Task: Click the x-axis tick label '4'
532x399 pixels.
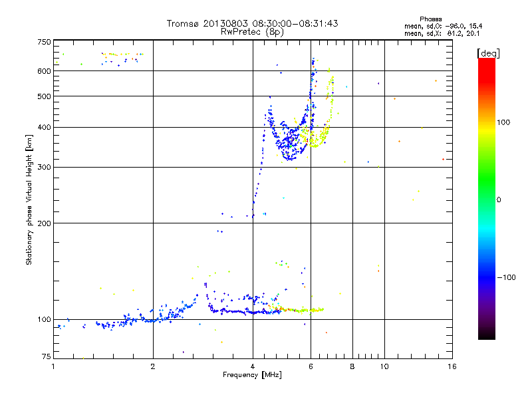Action: (253, 366)
